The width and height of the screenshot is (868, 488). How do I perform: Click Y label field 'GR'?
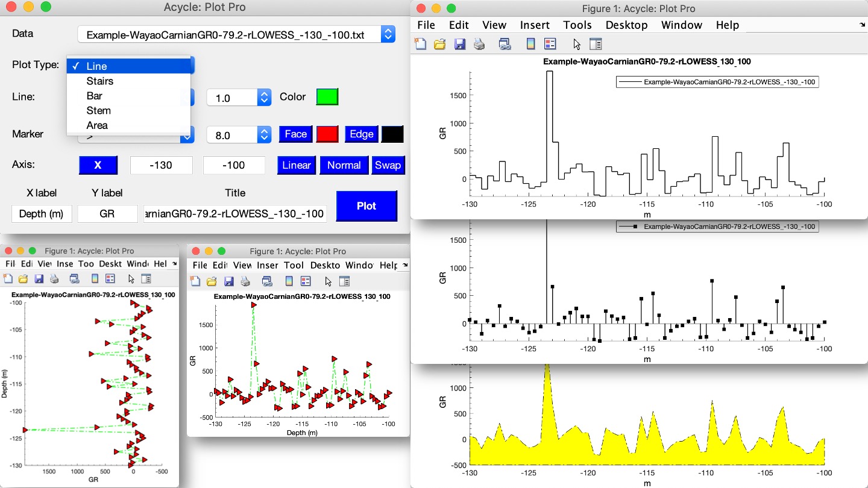tap(107, 214)
